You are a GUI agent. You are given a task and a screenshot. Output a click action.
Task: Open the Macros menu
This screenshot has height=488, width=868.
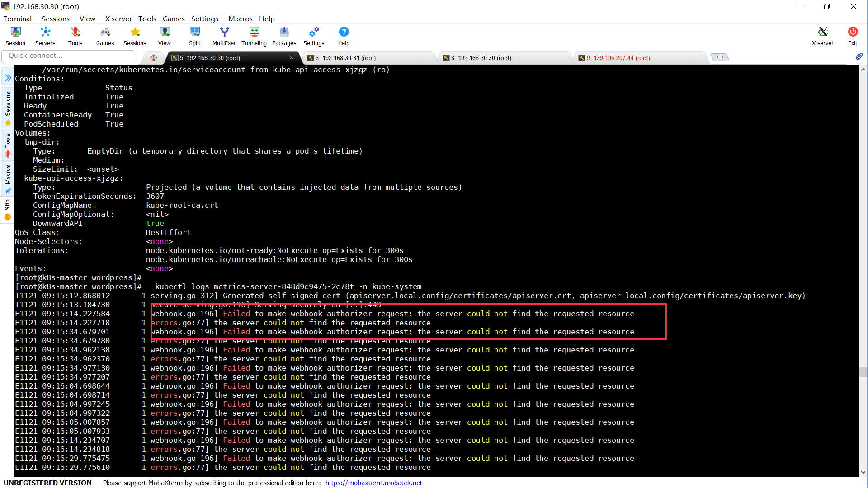(x=240, y=19)
